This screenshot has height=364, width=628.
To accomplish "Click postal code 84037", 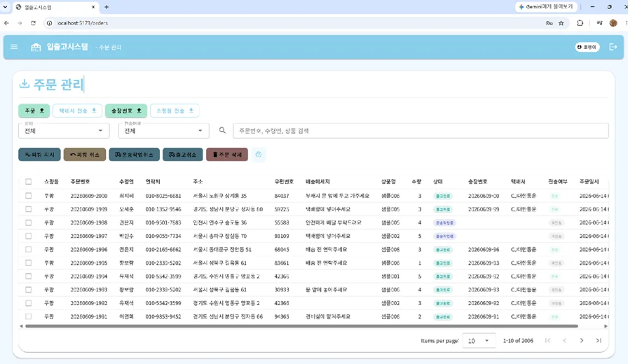I will (x=282, y=196).
